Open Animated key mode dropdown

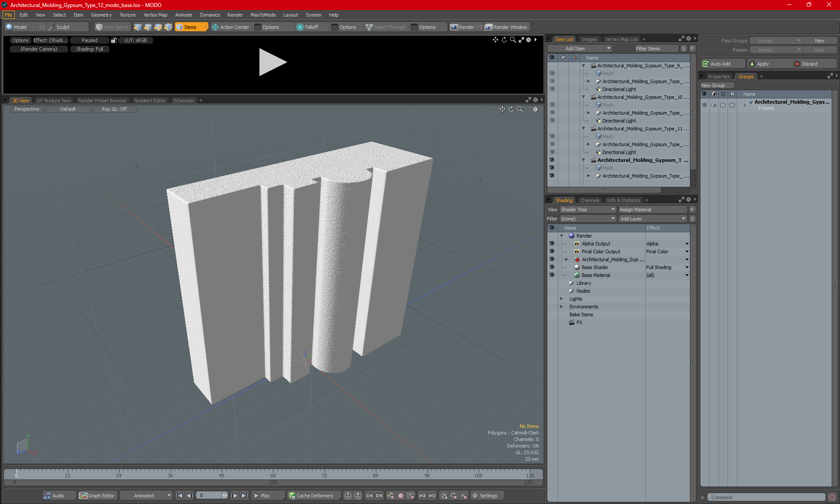point(146,496)
